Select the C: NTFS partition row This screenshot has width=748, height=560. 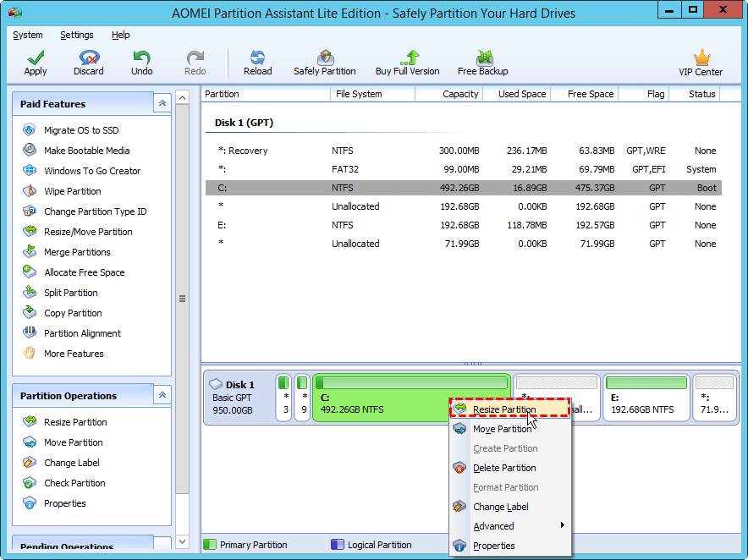[463, 188]
